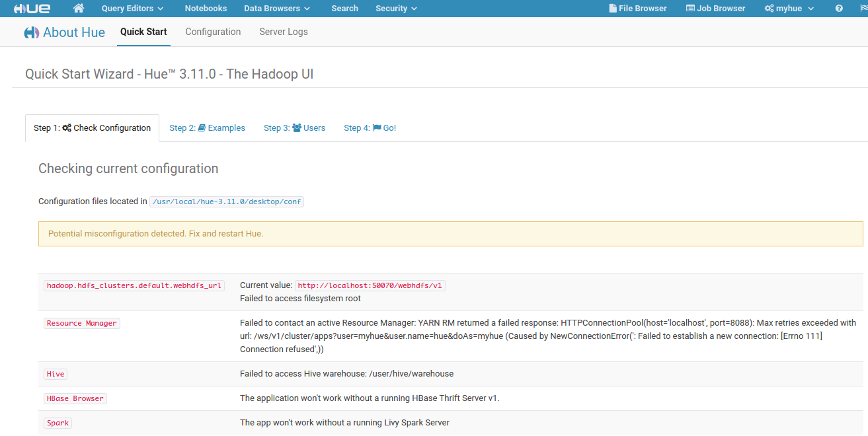Open File Browser

pyautogui.click(x=637, y=9)
